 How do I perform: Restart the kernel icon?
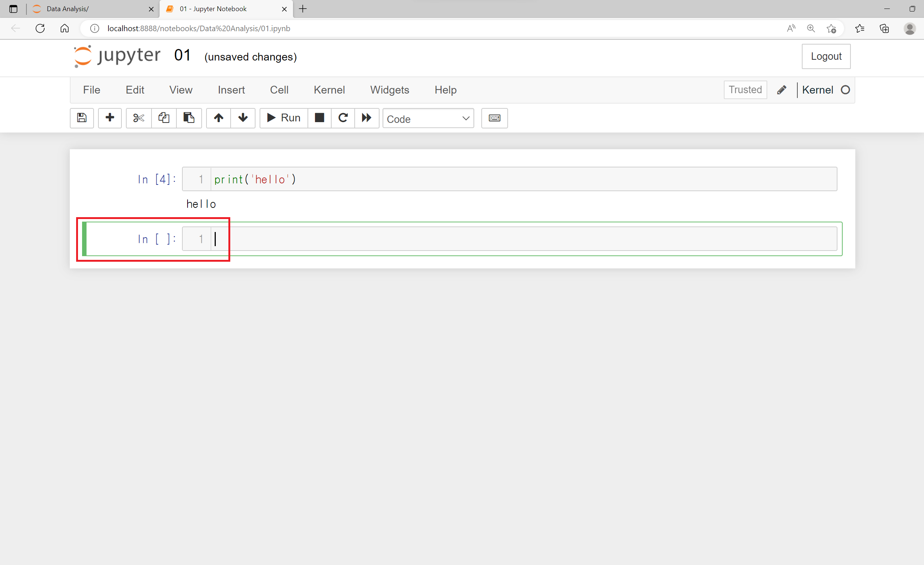(343, 118)
